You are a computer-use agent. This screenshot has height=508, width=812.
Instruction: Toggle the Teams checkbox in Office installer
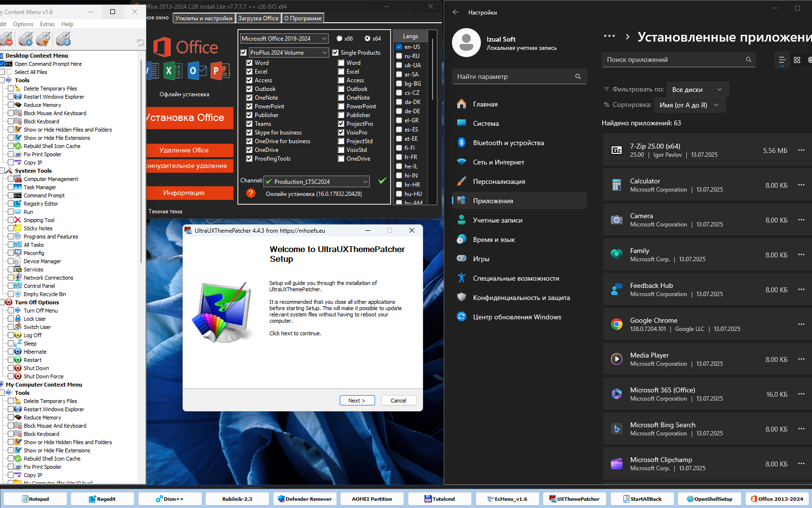click(x=249, y=124)
